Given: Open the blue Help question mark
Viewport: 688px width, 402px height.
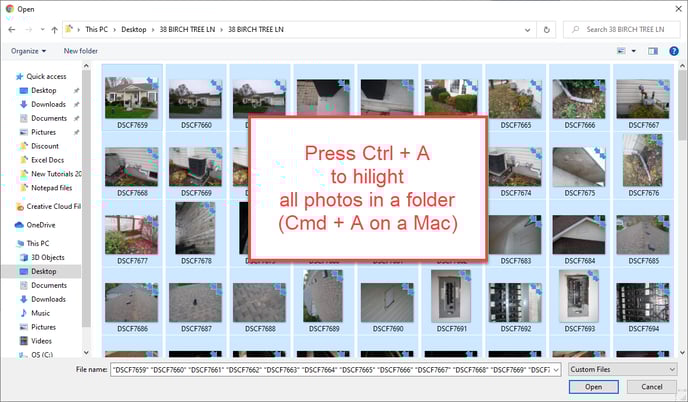Looking at the screenshot, I should 672,50.
